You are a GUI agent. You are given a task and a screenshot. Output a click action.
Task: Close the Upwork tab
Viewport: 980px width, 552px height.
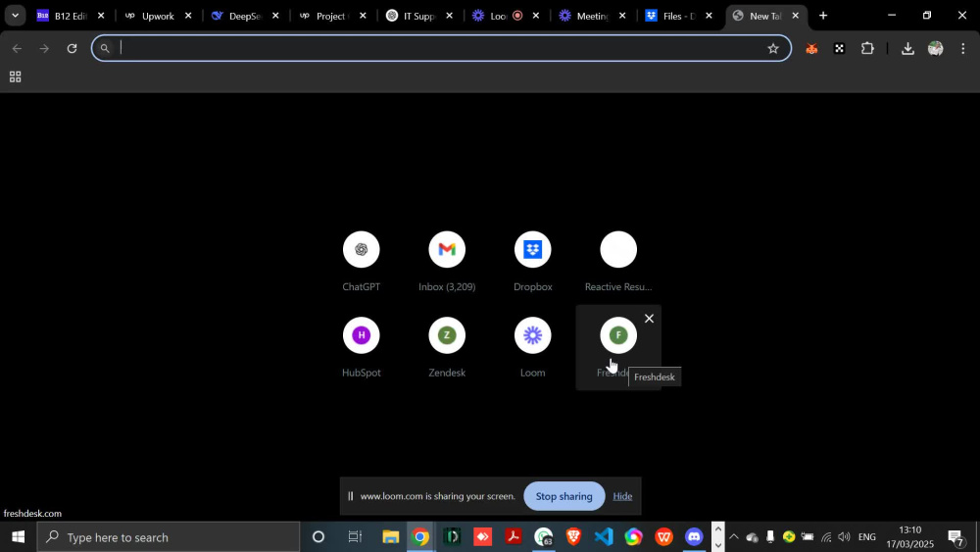point(188,16)
